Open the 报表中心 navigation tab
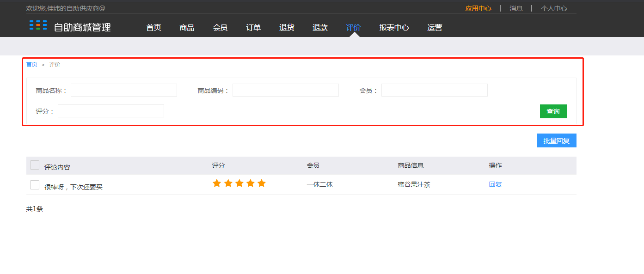 tap(394, 27)
